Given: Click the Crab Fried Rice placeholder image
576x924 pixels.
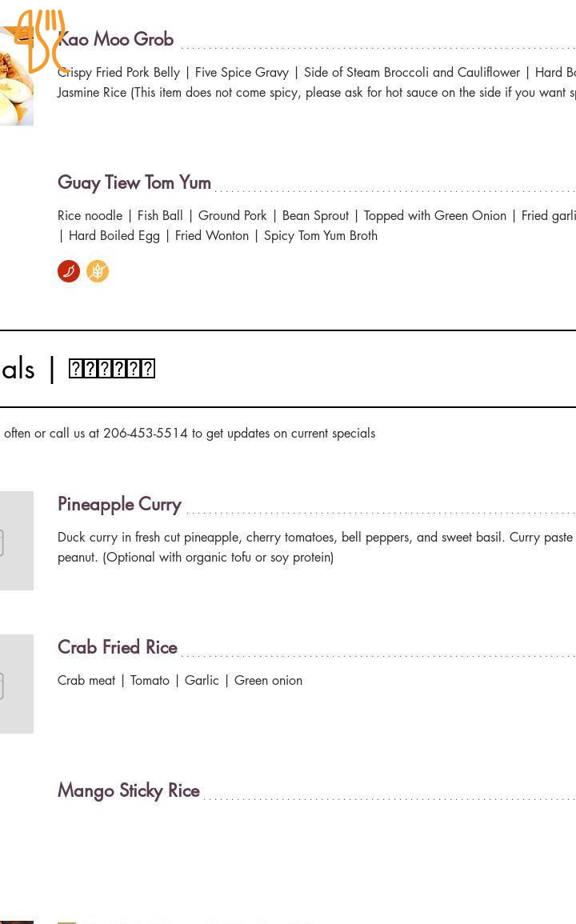Looking at the screenshot, I should [x=16, y=684].
